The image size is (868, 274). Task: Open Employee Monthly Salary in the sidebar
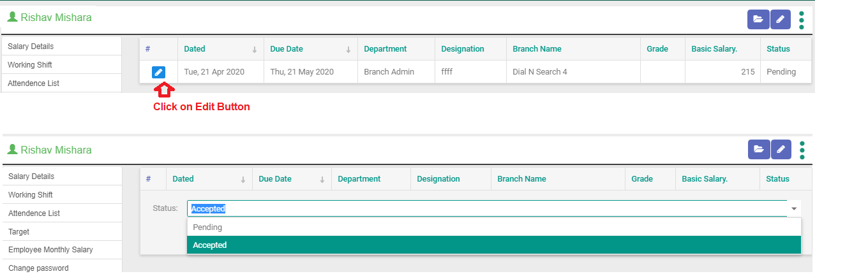(x=50, y=250)
